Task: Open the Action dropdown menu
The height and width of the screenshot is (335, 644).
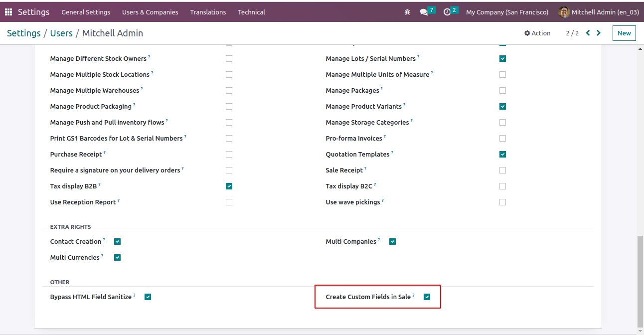Action: click(x=537, y=33)
